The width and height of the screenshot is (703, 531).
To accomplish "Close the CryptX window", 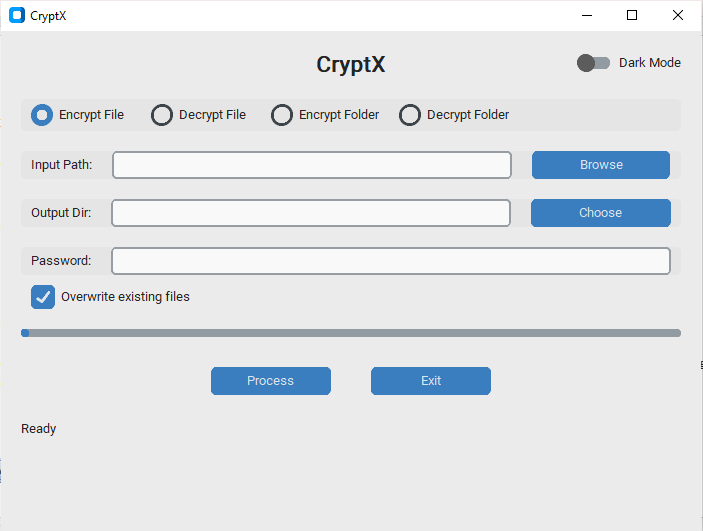I will (678, 15).
